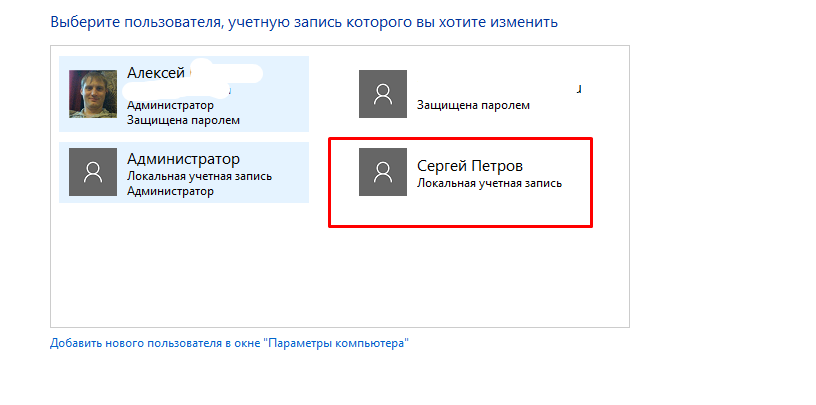Click Локальная учетная запись under Сергей Петров
The width and height of the screenshot is (816, 405).
tap(489, 184)
